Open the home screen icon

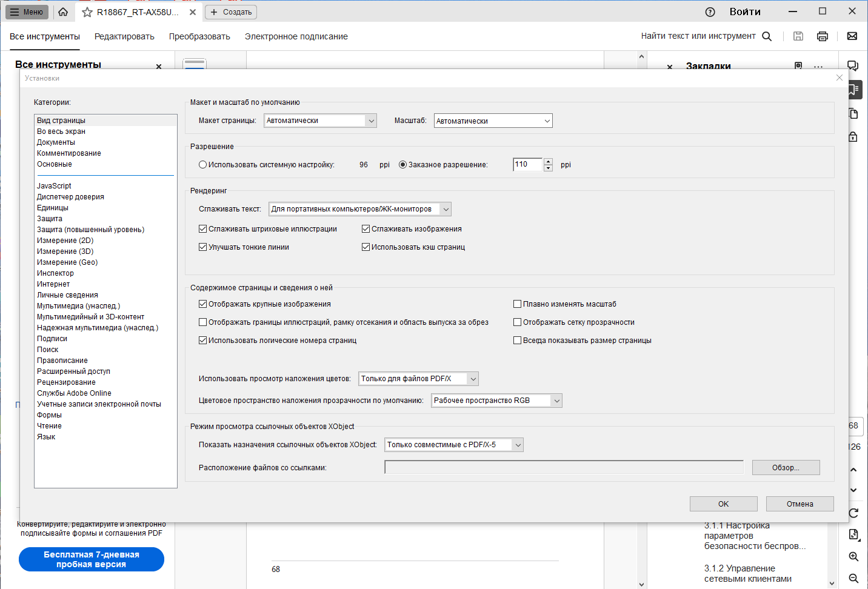(x=63, y=12)
